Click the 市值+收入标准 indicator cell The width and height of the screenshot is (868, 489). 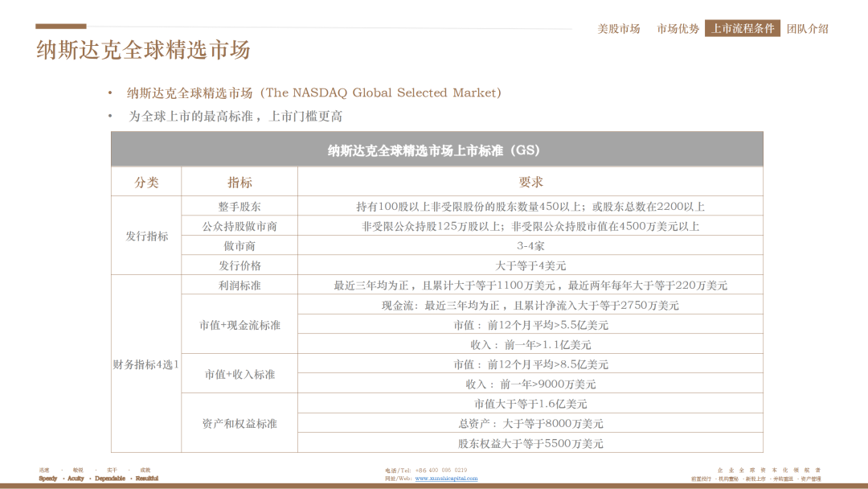[240, 374]
